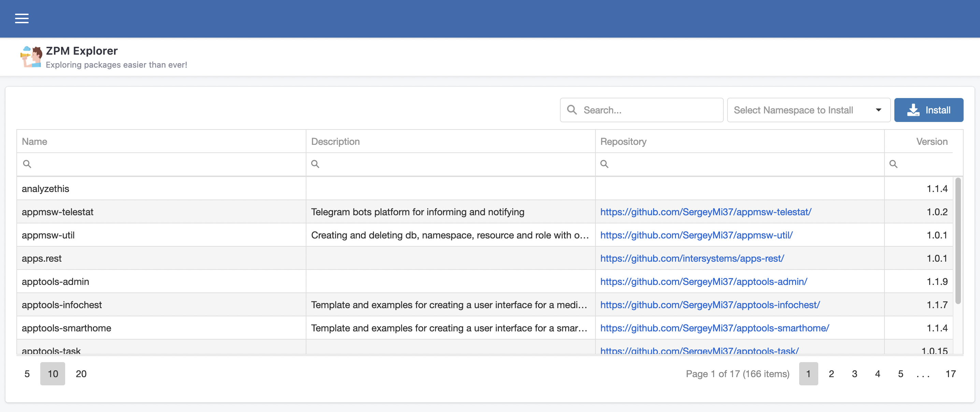Jump to last page 17
The image size is (980, 412).
pos(950,373)
